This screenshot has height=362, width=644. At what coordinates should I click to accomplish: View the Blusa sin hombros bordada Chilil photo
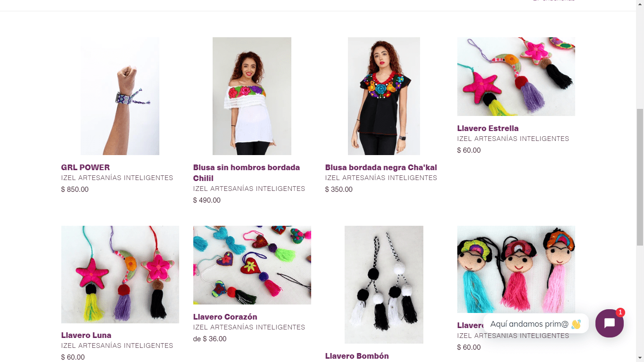click(252, 96)
